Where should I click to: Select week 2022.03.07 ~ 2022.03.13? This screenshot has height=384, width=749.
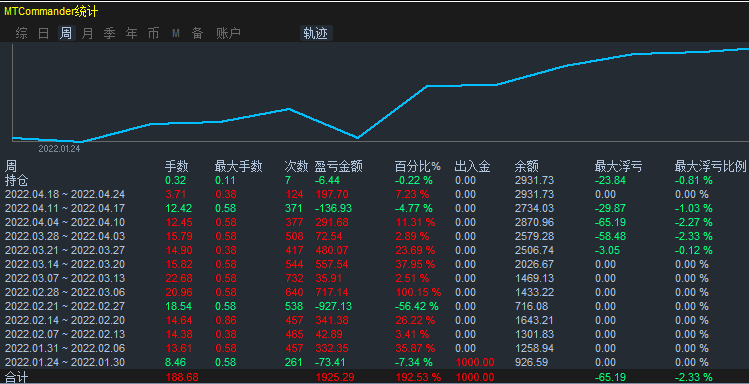65,278
